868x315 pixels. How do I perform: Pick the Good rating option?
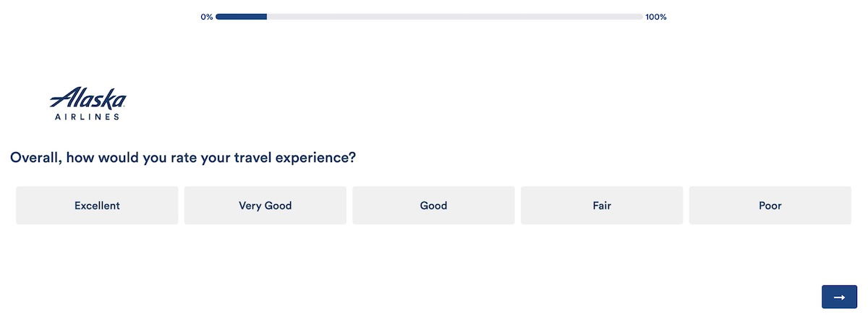(x=433, y=206)
